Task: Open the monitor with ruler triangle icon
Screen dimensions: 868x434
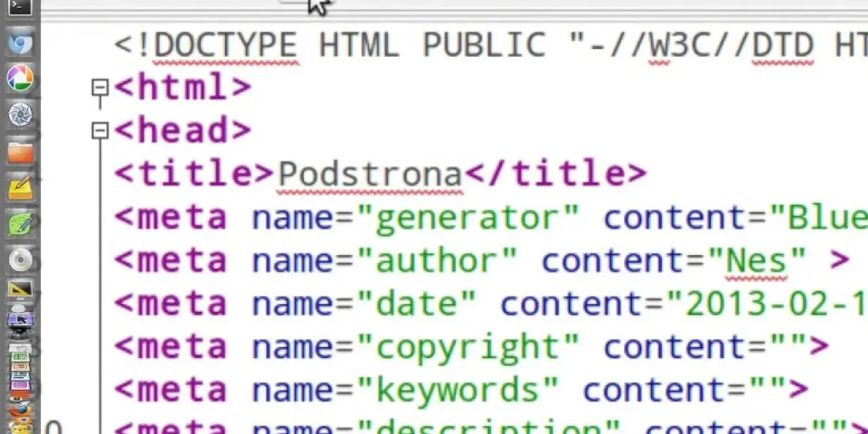Action: pyautogui.click(x=20, y=291)
